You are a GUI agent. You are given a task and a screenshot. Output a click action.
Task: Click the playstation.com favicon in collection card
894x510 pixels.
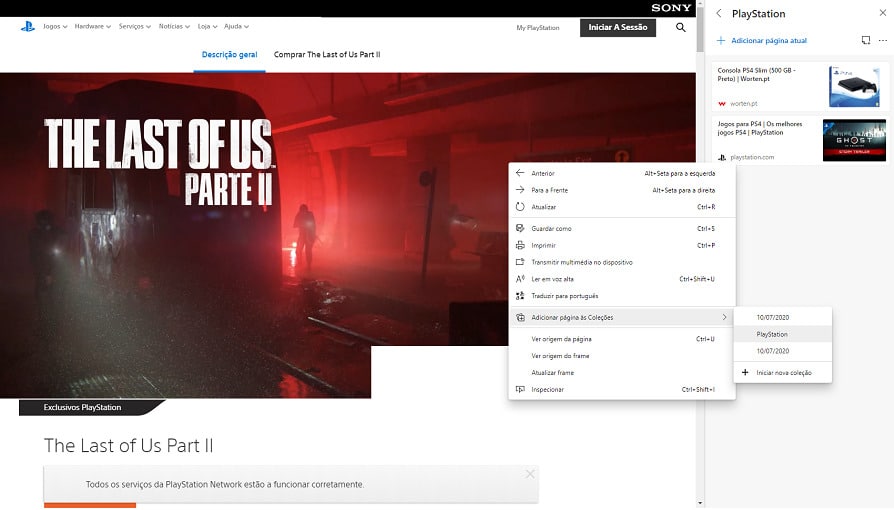coord(722,157)
